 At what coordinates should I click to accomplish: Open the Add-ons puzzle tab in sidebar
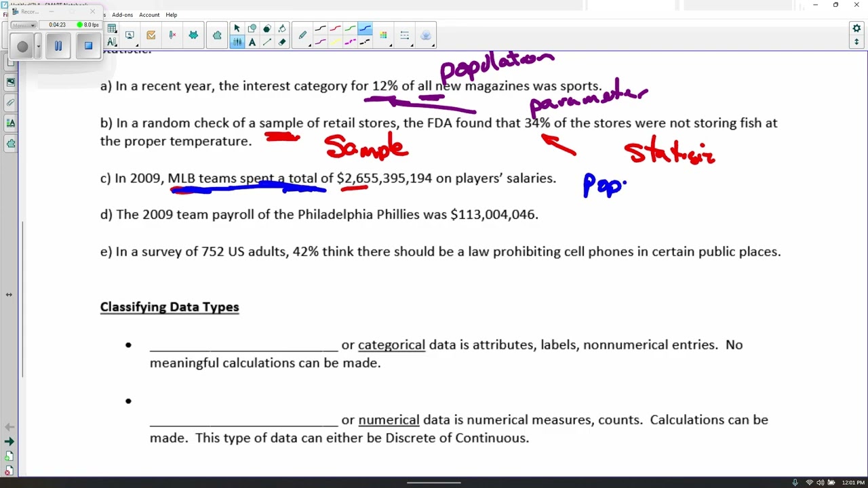coord(11,143)
